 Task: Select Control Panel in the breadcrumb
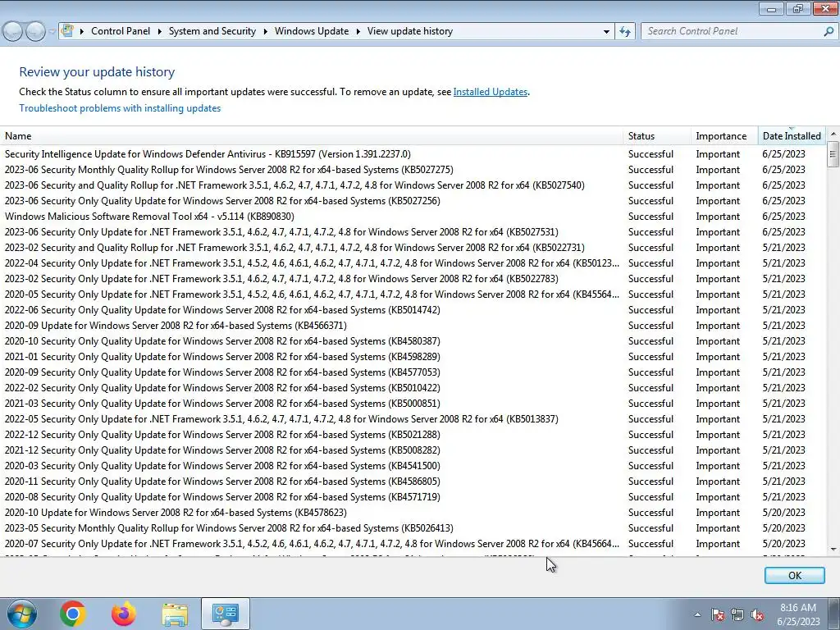coord(121,31)
